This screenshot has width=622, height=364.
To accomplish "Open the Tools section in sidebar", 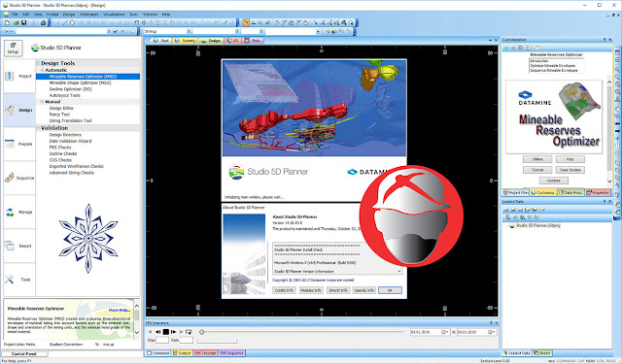I will pyautogui.click(x=19, y=280).
